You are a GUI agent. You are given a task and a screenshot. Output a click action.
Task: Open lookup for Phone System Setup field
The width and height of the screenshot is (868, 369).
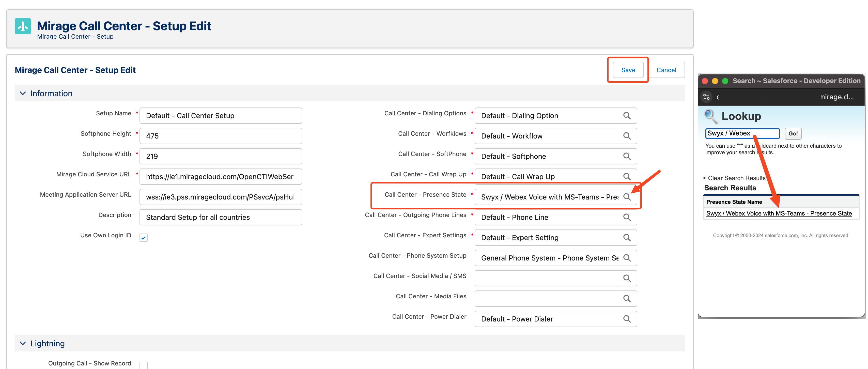point(627,258)
